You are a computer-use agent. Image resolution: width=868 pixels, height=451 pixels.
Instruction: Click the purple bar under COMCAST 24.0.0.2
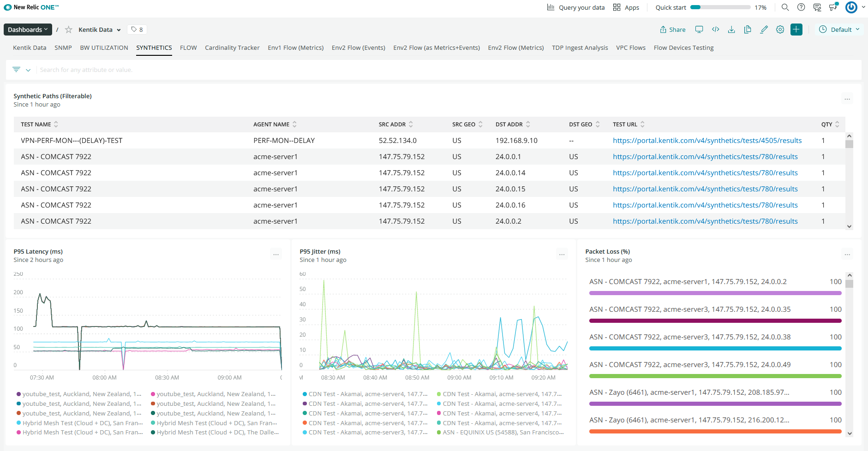715,293
